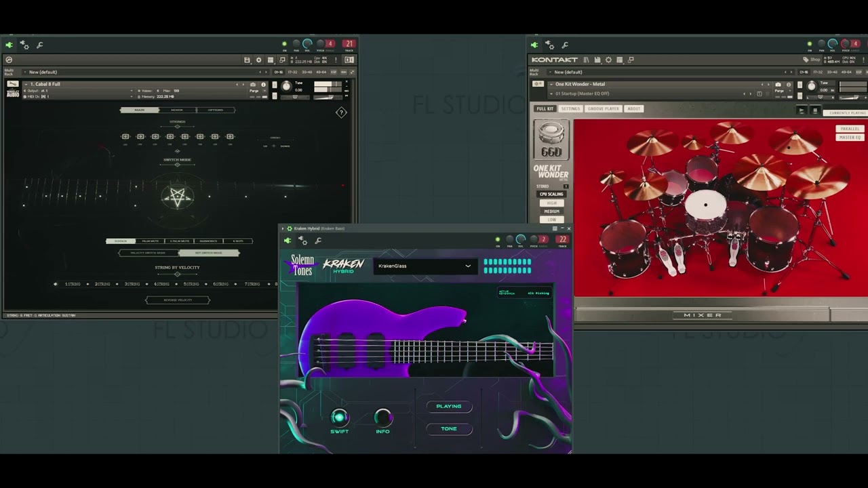Click the SWIFT knob in Kraken Hybrid

339,417
